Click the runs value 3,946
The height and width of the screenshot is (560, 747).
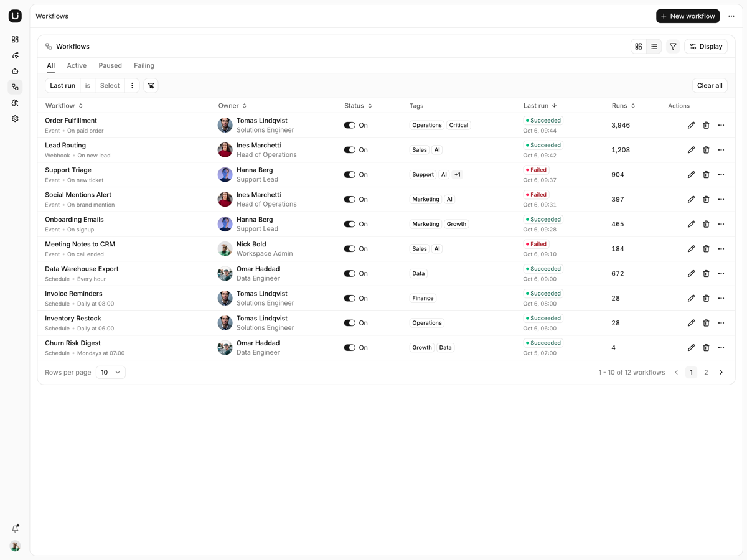click(x=621, y=125)
